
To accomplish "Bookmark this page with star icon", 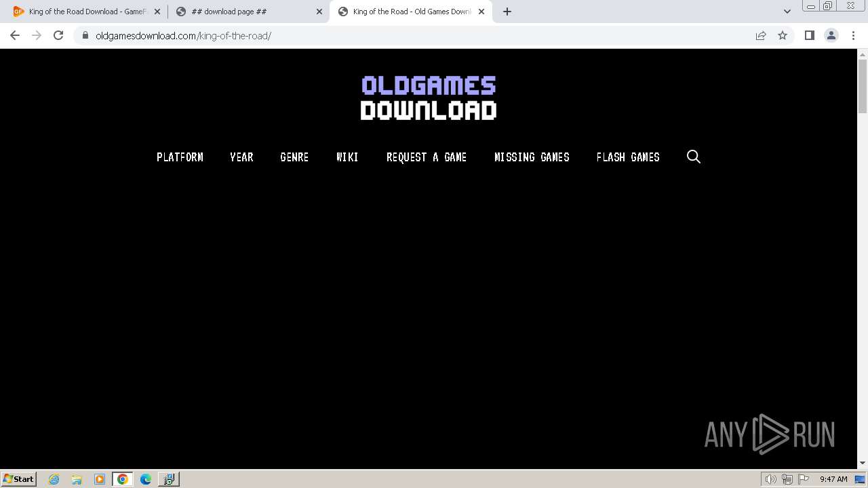I will [x=783, y=35].
